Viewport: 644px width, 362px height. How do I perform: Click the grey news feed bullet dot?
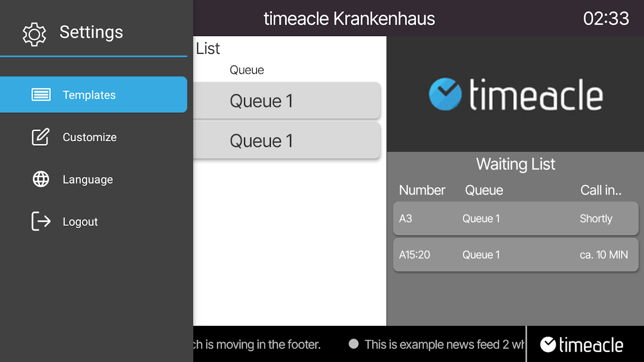click(x=353, y=344)
